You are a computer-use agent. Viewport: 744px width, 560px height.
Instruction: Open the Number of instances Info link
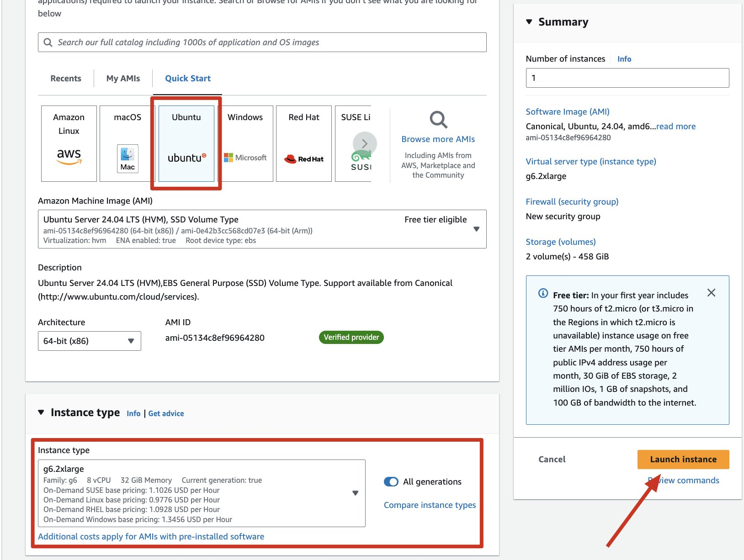tap(624, 59)
